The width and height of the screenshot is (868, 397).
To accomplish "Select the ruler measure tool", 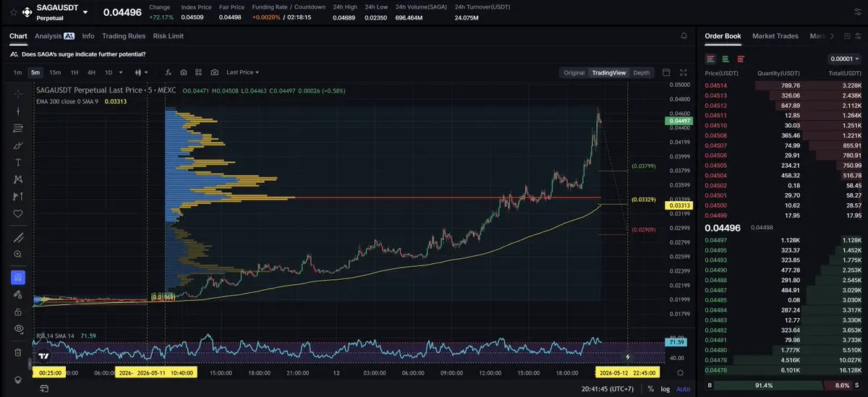I will pyautogui.click(x=18, y=237).
